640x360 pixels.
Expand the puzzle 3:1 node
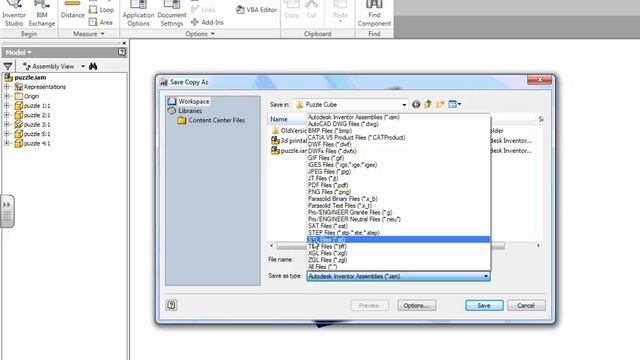7,124
